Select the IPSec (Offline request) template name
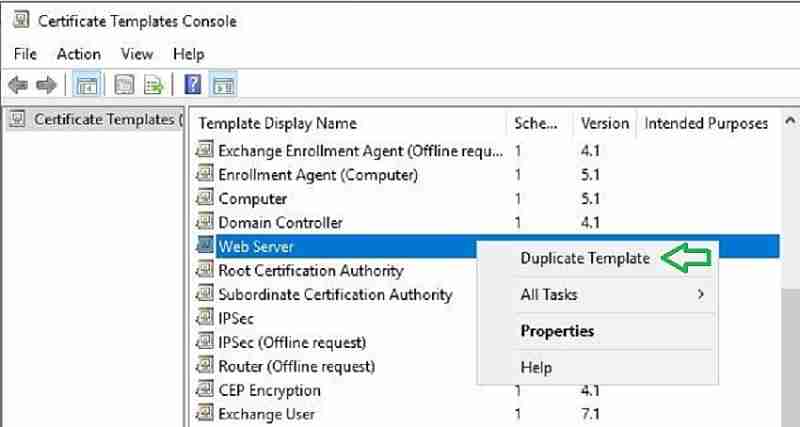 point(292,343)
